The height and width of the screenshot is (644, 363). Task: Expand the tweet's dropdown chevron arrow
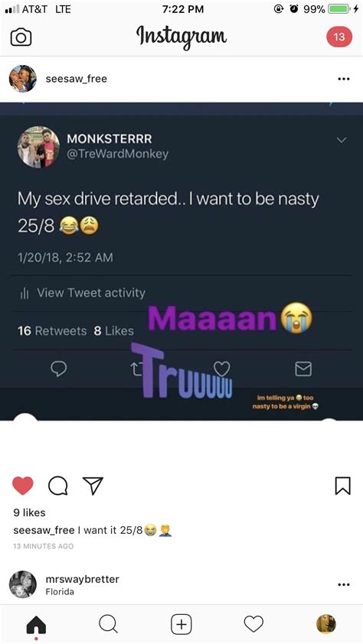(342, 141)
